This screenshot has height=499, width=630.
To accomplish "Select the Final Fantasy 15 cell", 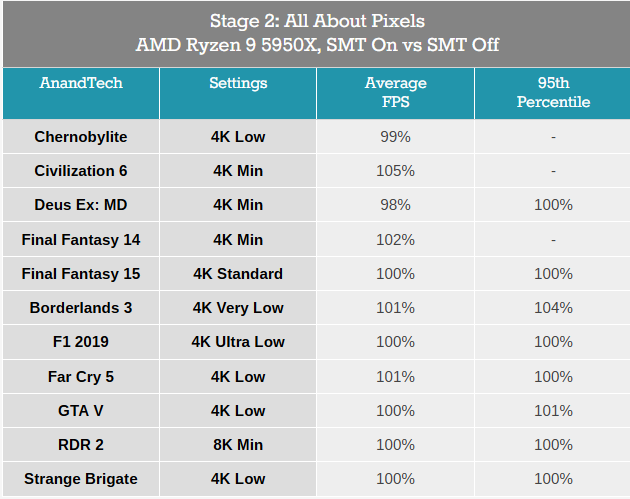I will point(81,274).
